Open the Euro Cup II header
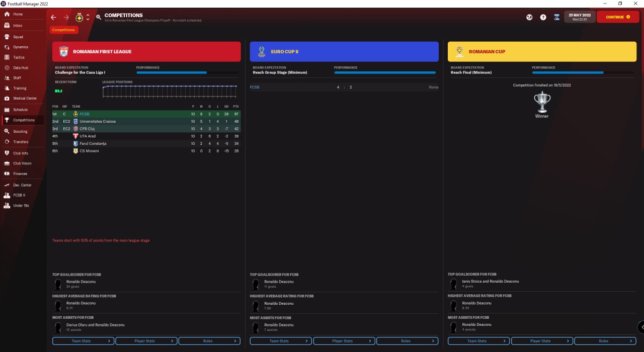This screenshot has height=352, width=644. [344, 51]
